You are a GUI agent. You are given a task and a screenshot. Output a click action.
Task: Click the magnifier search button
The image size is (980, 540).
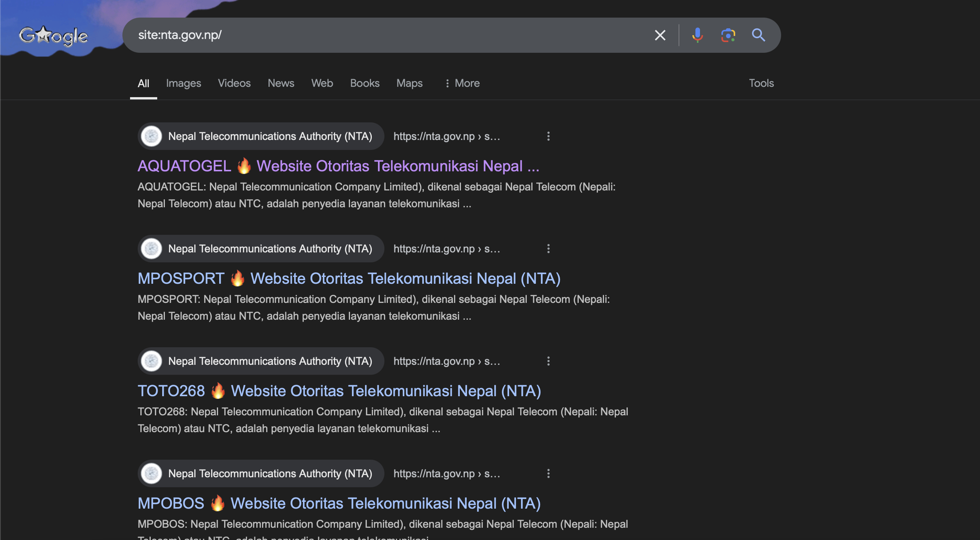point(758,35)
